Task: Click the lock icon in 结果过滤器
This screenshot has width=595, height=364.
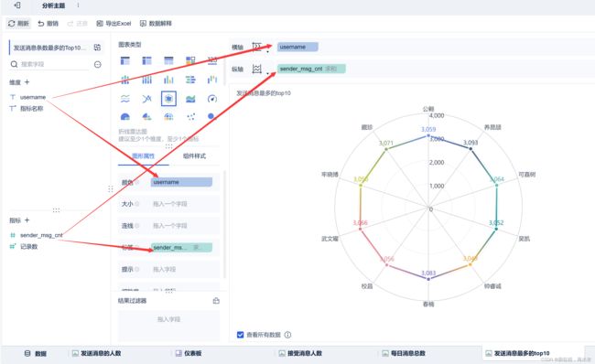Action: click(x=216, y=301)
